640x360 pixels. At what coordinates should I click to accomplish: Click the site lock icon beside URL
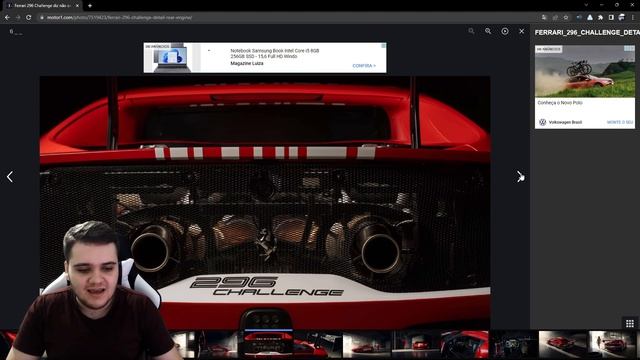coord(42,18)
